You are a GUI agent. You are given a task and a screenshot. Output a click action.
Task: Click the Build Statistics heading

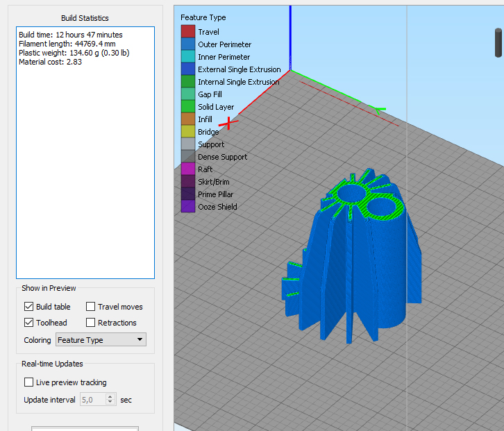pos(85,18)
